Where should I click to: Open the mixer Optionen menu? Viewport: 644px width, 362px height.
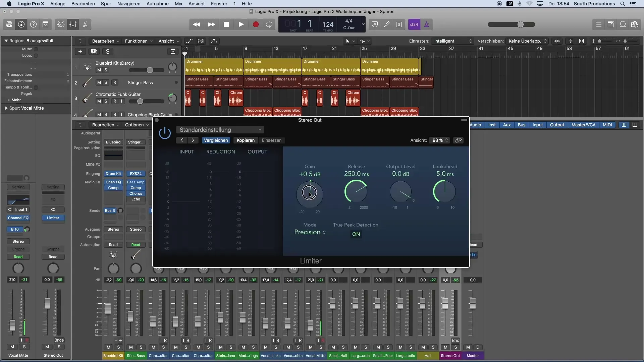click(137, 125)
